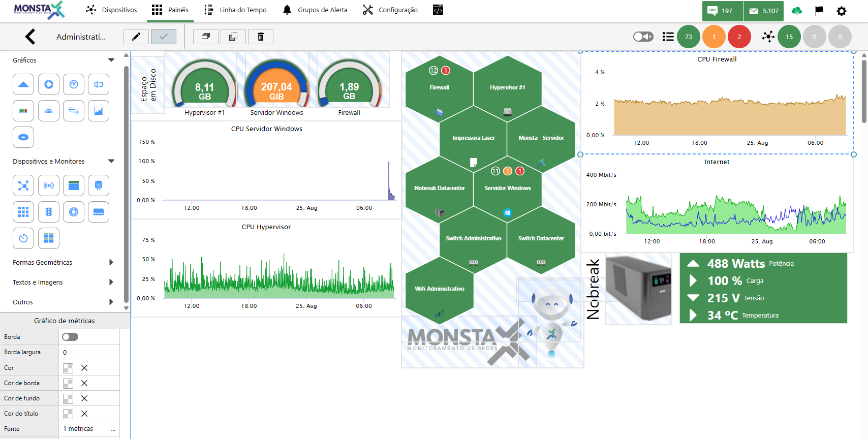Choose the area chart widget icon

[99, 111]
